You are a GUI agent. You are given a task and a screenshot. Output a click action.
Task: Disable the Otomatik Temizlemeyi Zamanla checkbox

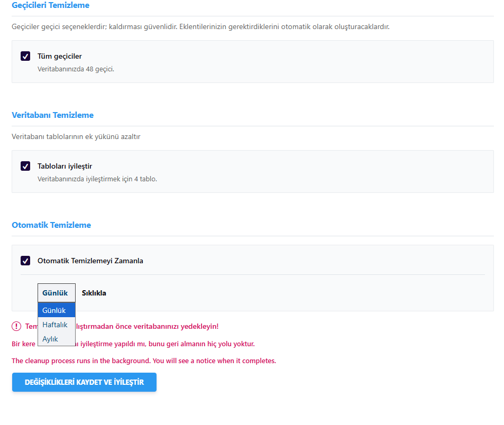click(x=25, y=261)
